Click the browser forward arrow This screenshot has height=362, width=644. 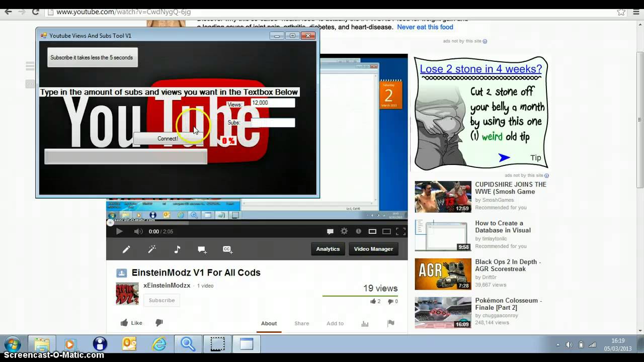point(22,12)
